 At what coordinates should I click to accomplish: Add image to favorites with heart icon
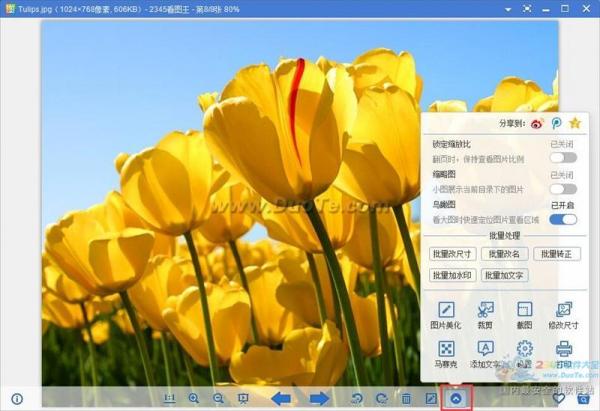(x=559, y=399)
